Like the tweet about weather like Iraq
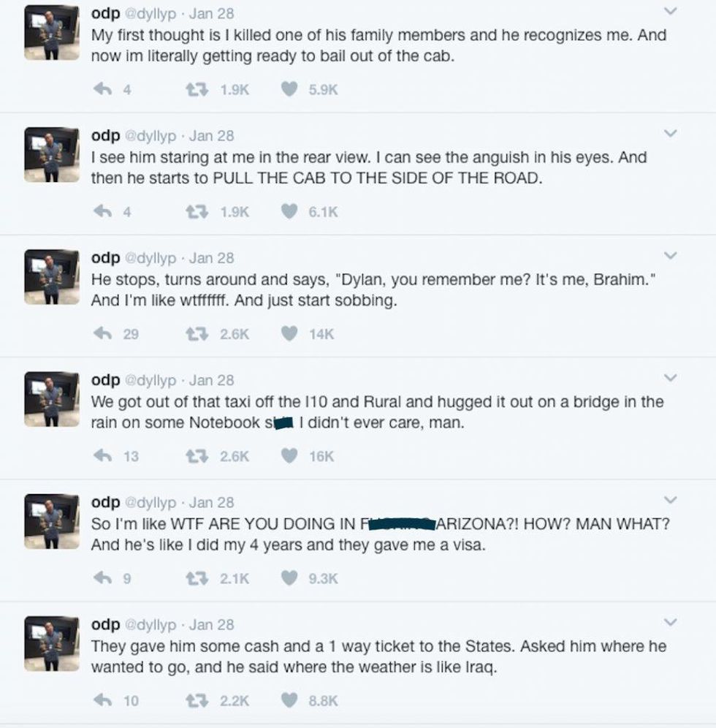 click(x=290, y=700)
